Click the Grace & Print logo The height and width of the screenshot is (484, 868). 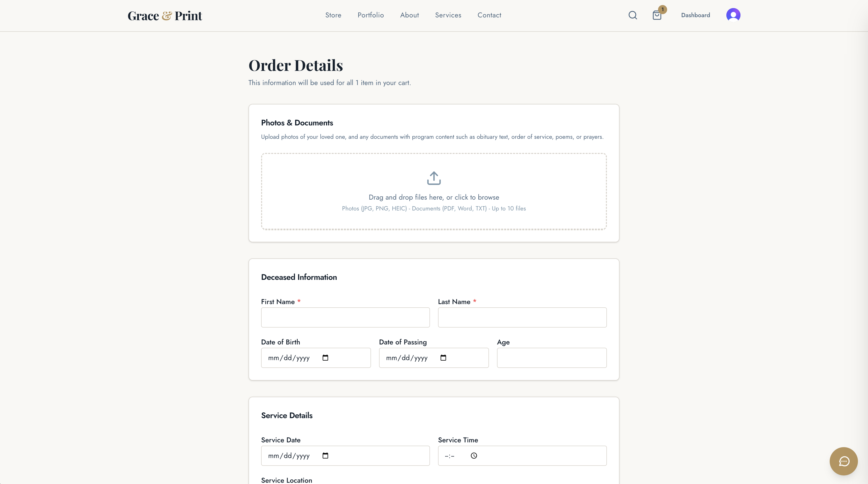[x=164, y=15]
